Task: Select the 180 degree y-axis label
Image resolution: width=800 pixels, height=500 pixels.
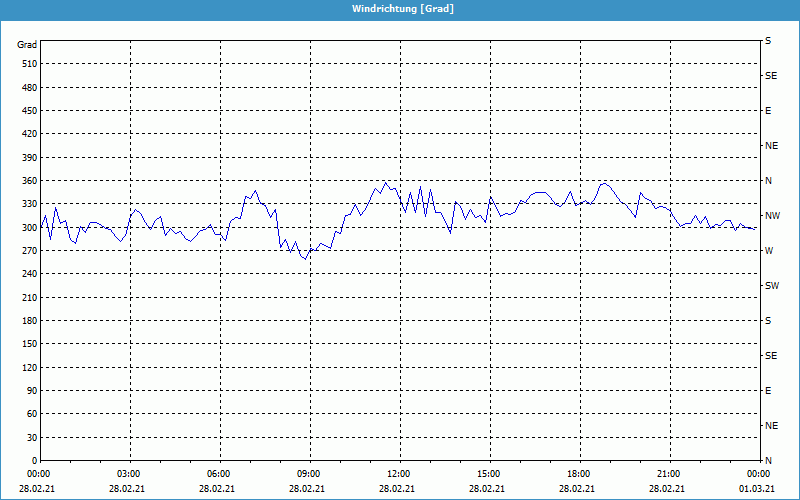Action: tap(27, 321)
